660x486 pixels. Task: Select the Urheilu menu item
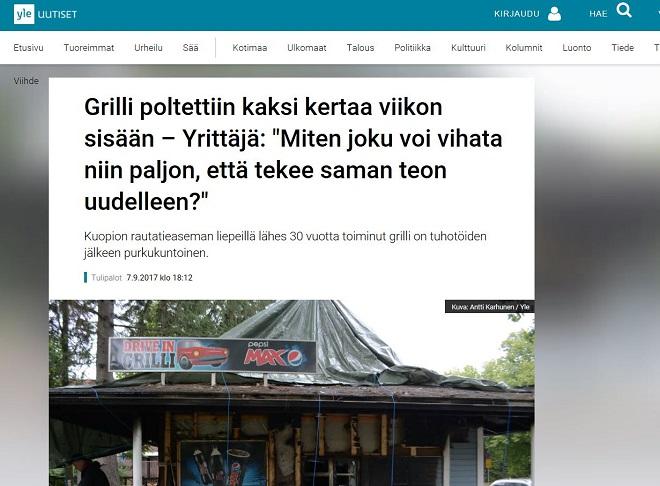[148, 48]
